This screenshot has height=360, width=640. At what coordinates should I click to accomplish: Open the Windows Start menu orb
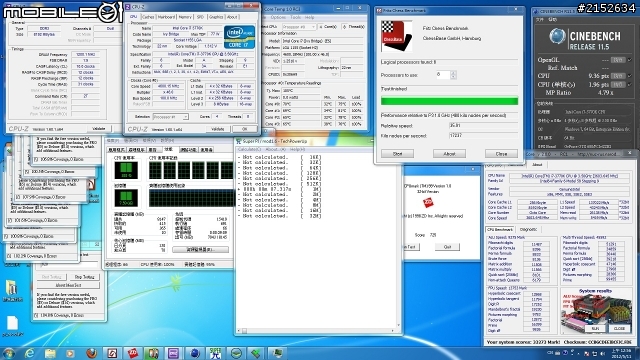(x=9, y=353)
